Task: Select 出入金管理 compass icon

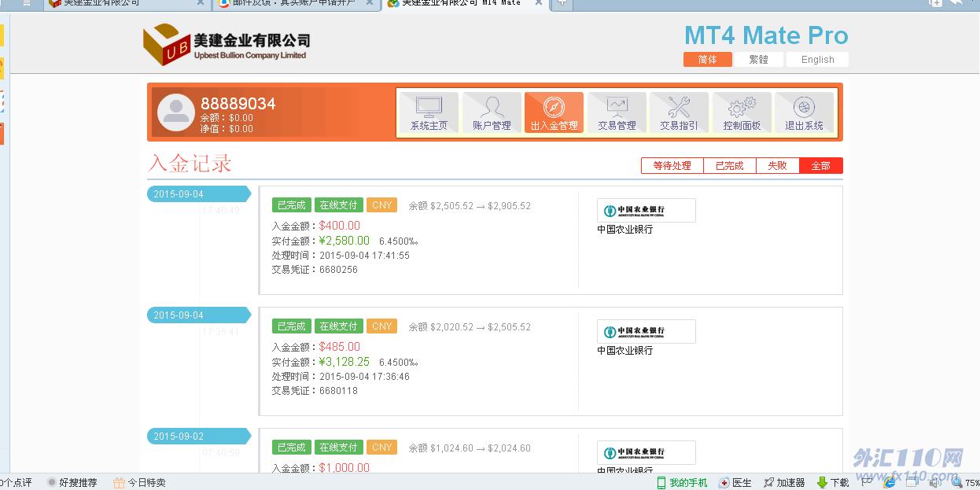Action: (554, 112)
